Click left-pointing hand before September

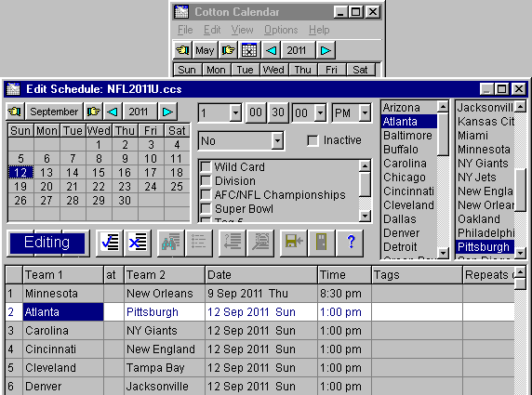[x=15, y=112]
